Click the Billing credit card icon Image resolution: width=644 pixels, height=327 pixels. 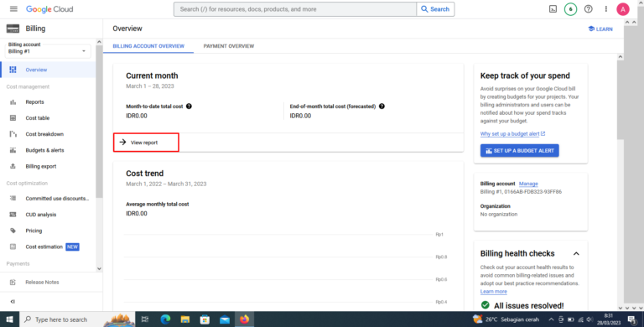(13, 29)
